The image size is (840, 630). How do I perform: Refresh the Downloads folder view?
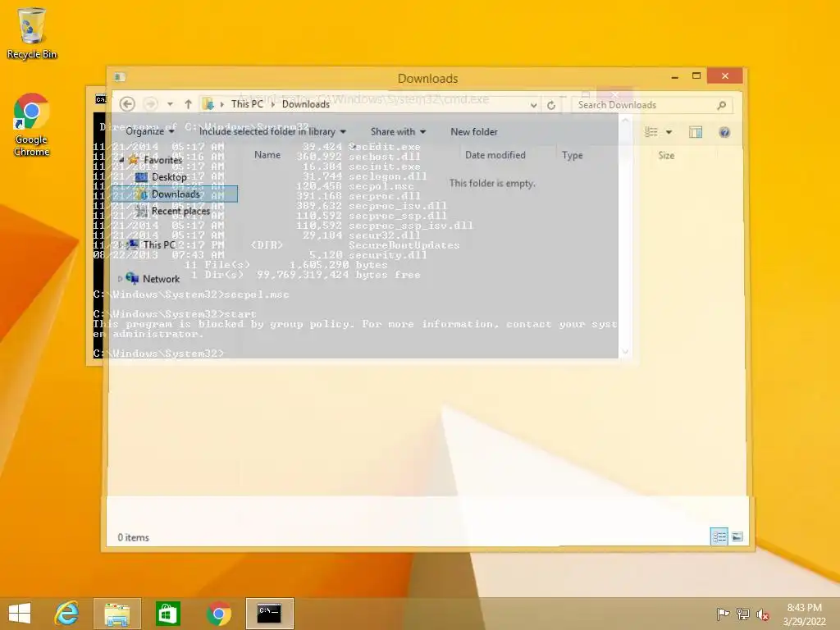(550, 105)
